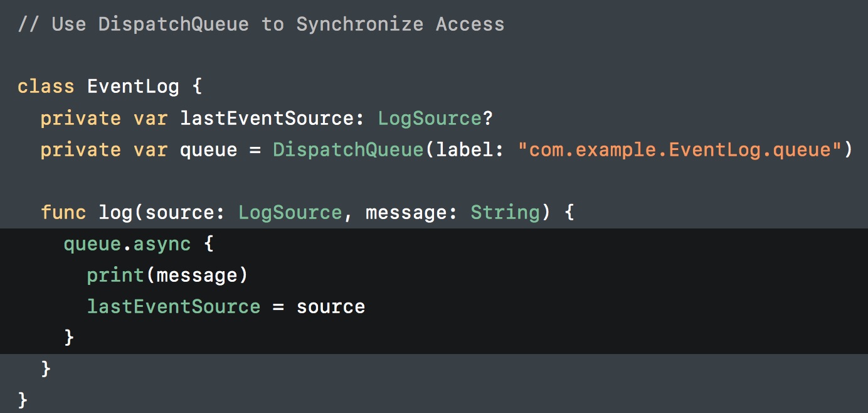Viewport: 868px width, 413px height.
Task: Click the EventLog class name
Action: [133, 87]
